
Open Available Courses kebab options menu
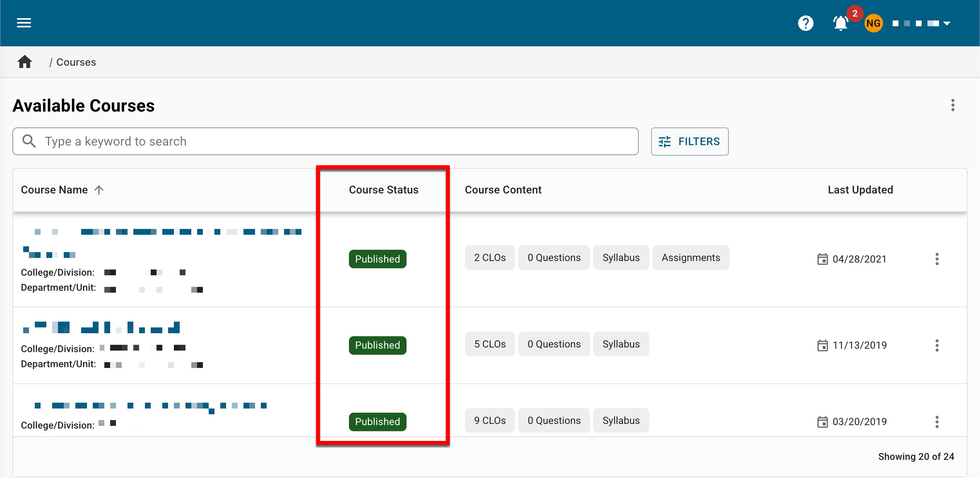(953, 105)
